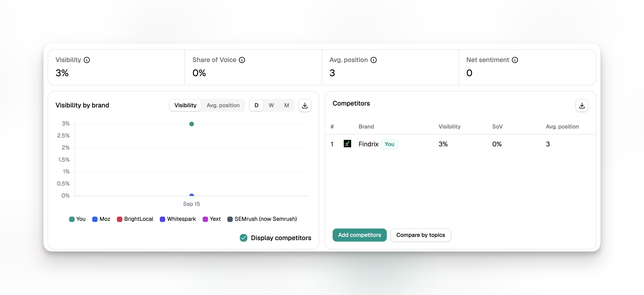The height and width of the screenshot is (295, 644).
Task: Select weekly W granularity
Action: click(271, 105)
